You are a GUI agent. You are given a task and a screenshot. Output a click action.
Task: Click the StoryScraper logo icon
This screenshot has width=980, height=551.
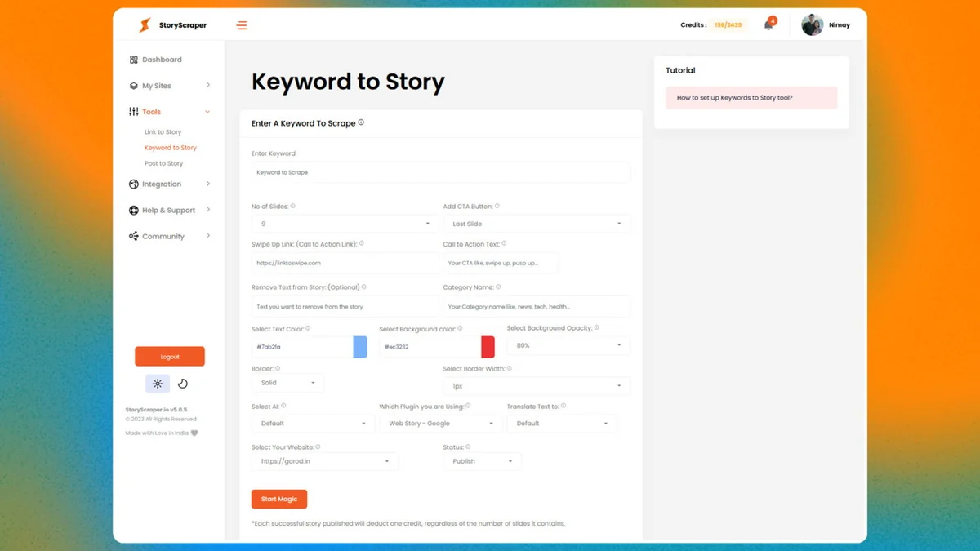point(145,25)
